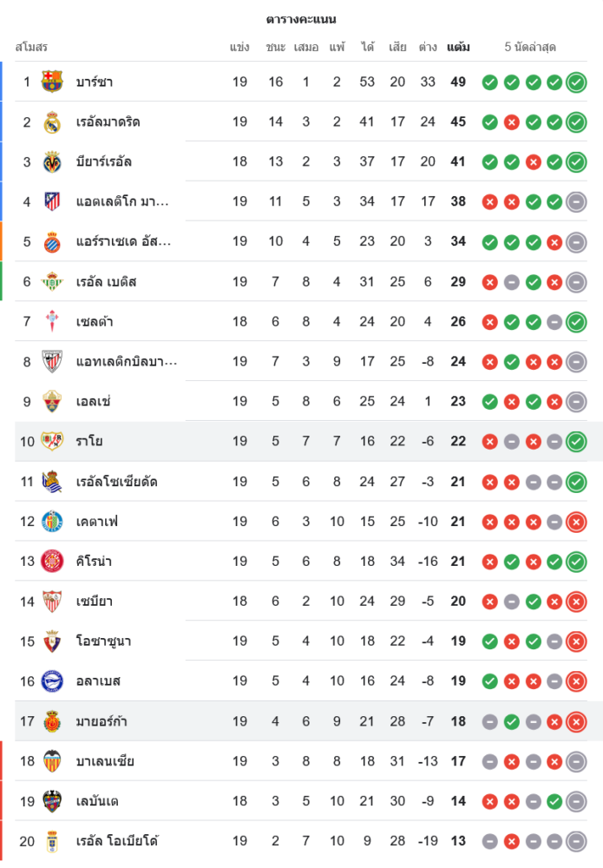Click the Real Oviedo crest icon

(52, 840)
